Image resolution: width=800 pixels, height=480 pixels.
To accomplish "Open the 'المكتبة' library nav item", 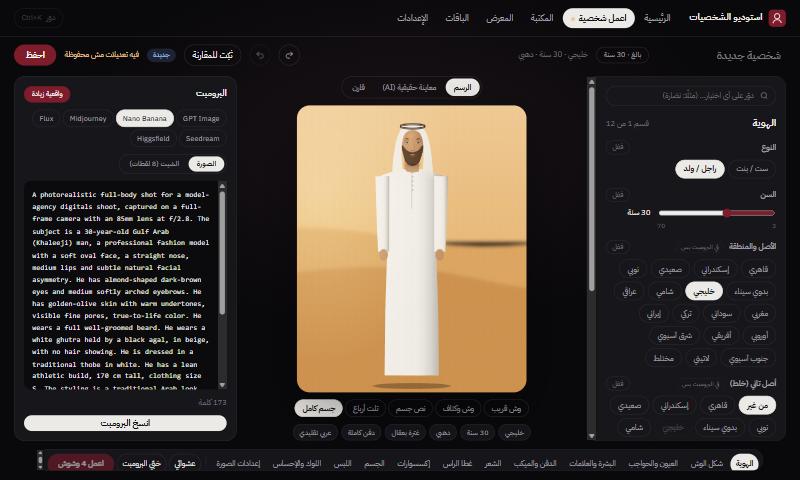I will pyautogui.click(x=542, y=18).
